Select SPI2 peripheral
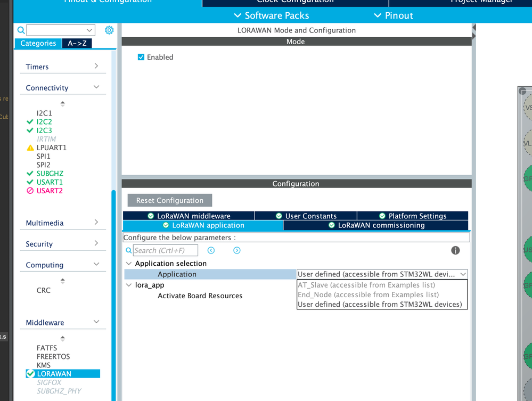The width and height of the screenshot is (532, 401). pyautogui.click(x=44, y=165)
